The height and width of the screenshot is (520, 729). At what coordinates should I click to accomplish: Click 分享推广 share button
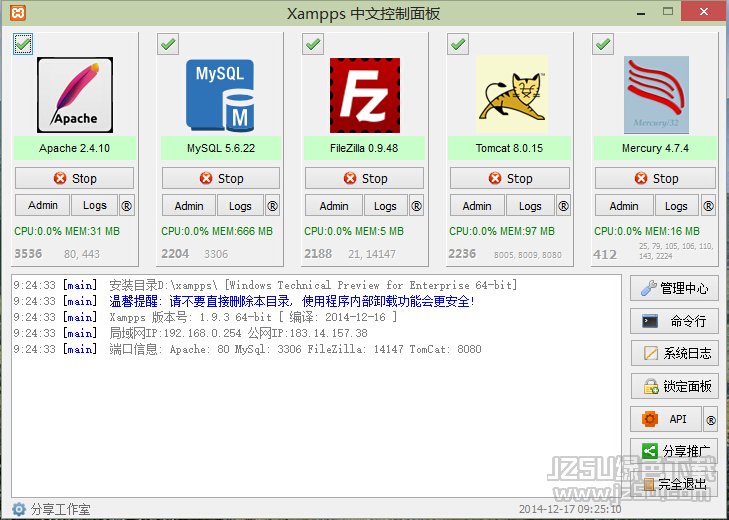click(674, 451)
